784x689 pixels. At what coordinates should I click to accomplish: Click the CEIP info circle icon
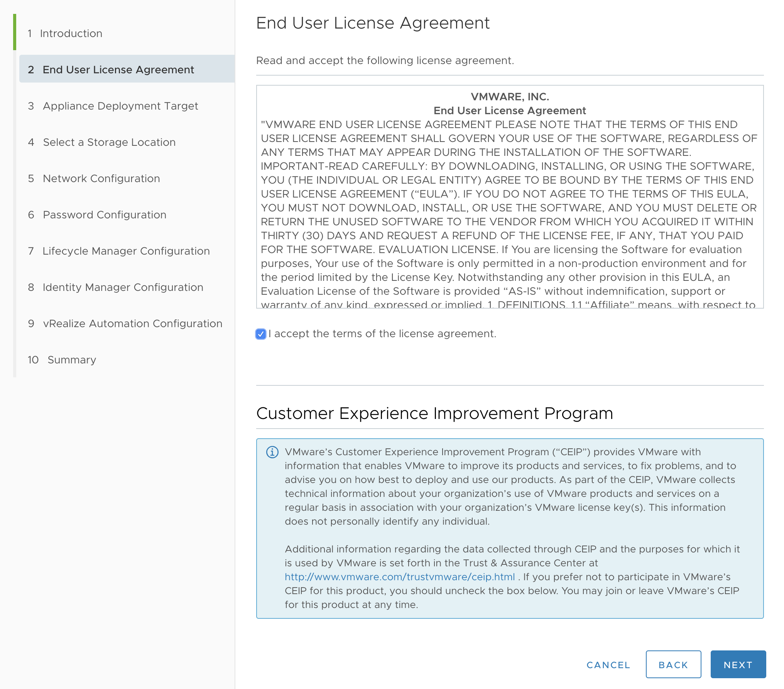tap(272, 452)
